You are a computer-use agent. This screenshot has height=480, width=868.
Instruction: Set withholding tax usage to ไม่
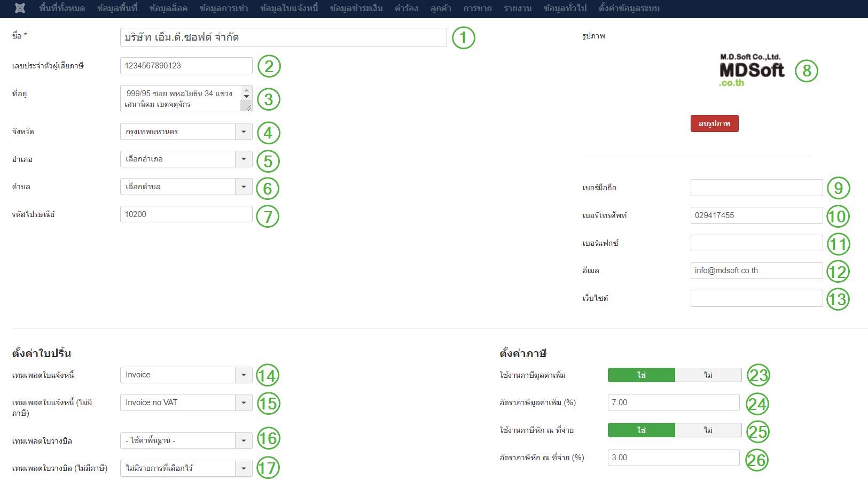coord(708,430)
